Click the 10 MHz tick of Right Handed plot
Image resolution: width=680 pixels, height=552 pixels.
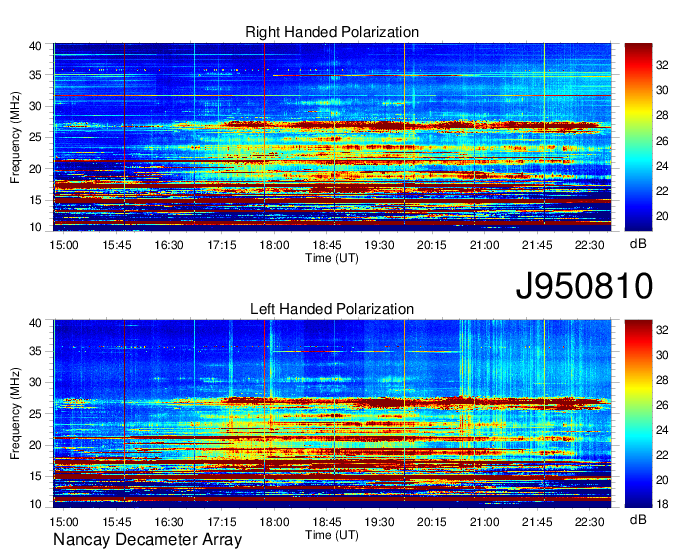(x=35, y=227)
